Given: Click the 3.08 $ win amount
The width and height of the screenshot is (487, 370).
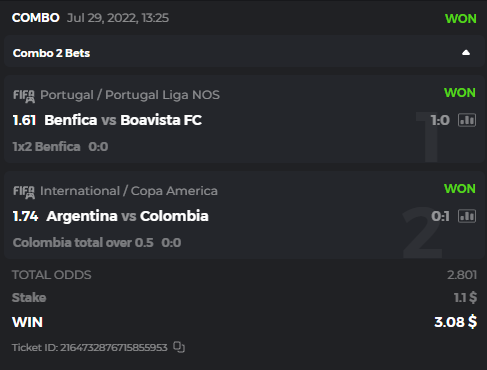Looking at the screenshot, I should 455,322.
